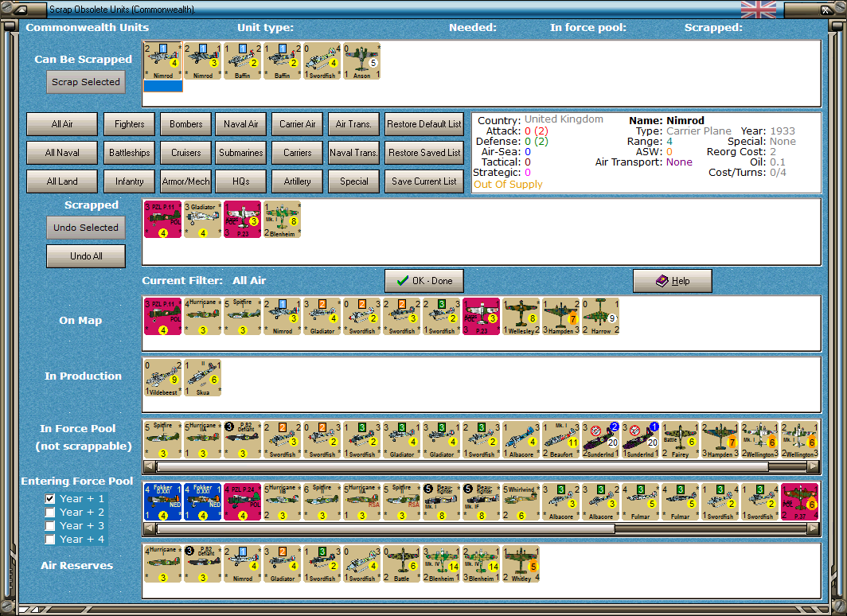Open the Help button
The image size is (847, 616).
(x=673, y=281)
